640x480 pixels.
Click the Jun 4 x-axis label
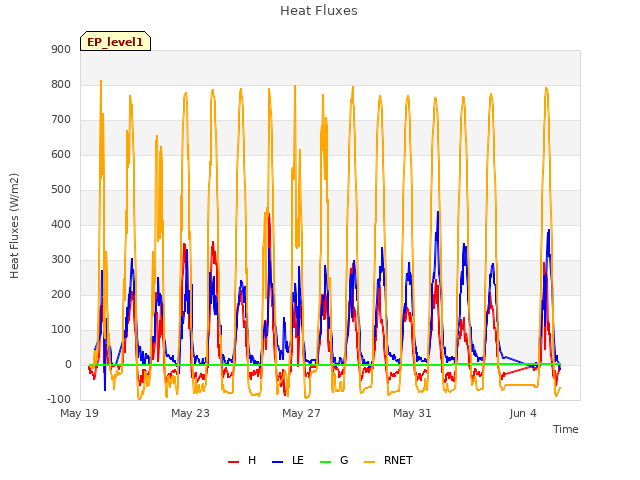point(523,413)
